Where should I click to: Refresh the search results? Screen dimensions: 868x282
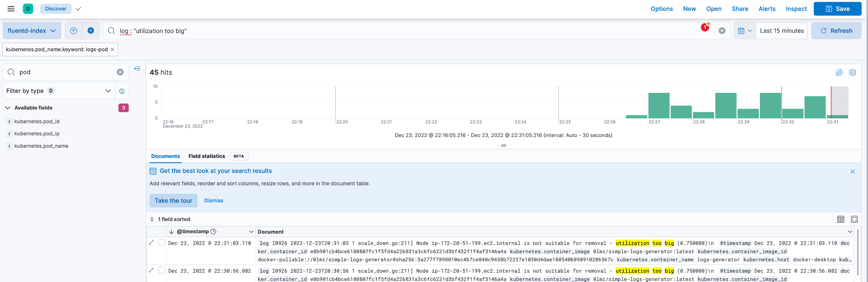(x=836, y=31)
